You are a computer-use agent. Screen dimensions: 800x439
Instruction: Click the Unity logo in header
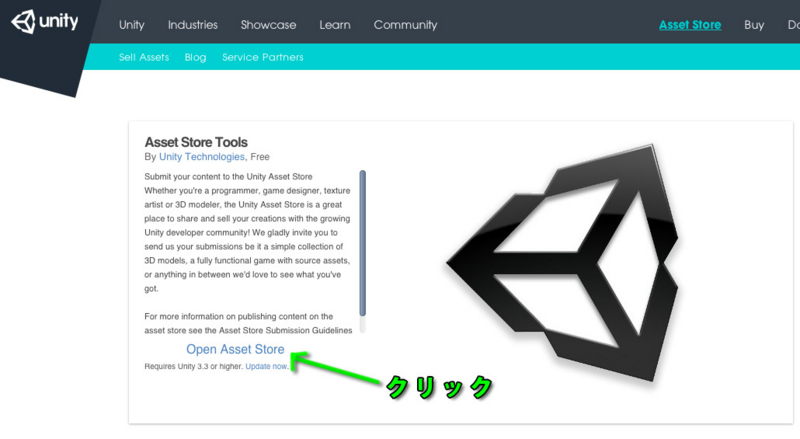(x=45, y=22)
